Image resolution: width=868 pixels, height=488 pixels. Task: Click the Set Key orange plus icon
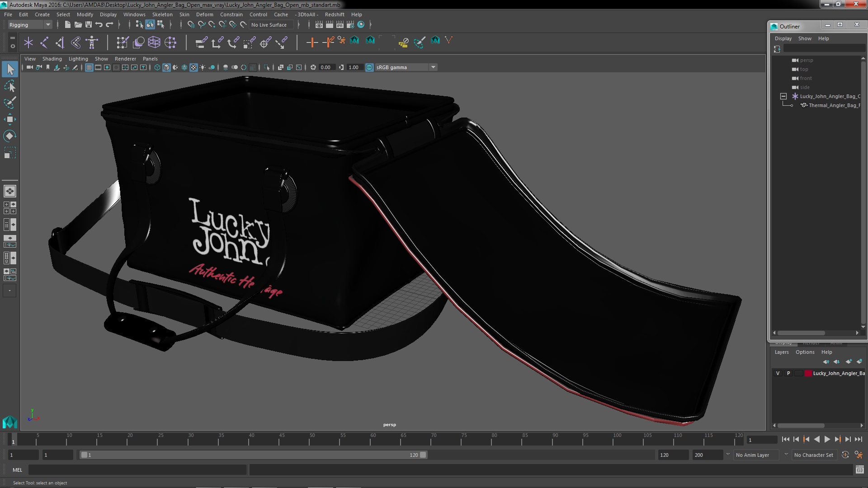[312, 43]
